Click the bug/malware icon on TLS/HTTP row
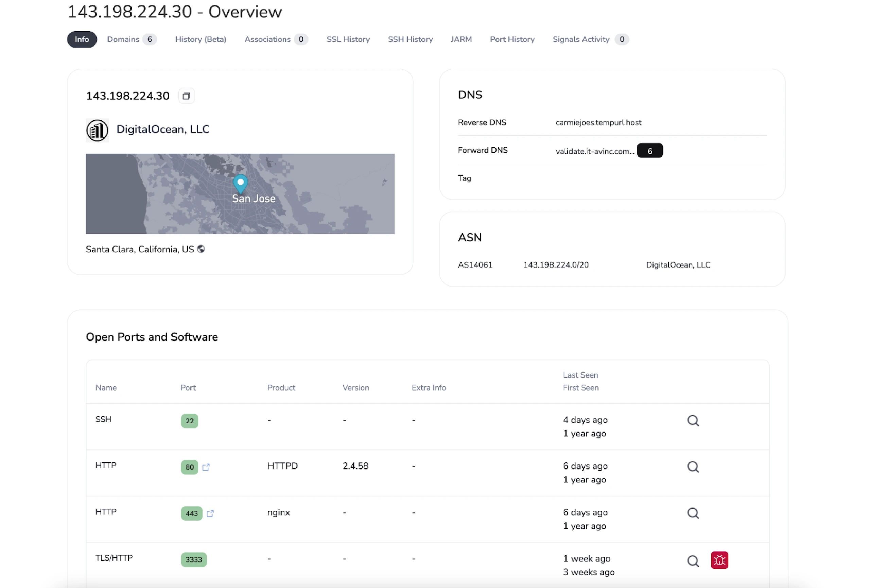The width and height of the screenshot is (870, 588). point(720,560)
